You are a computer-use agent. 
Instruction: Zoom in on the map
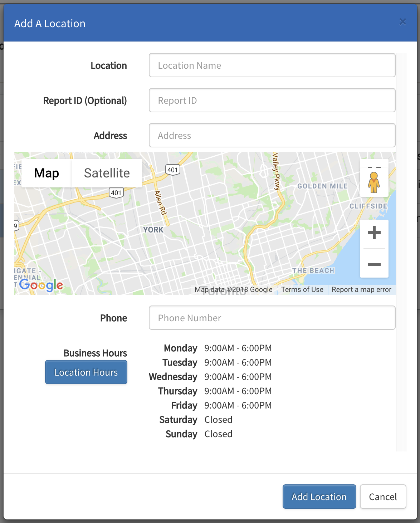click(x=374, y=233)
